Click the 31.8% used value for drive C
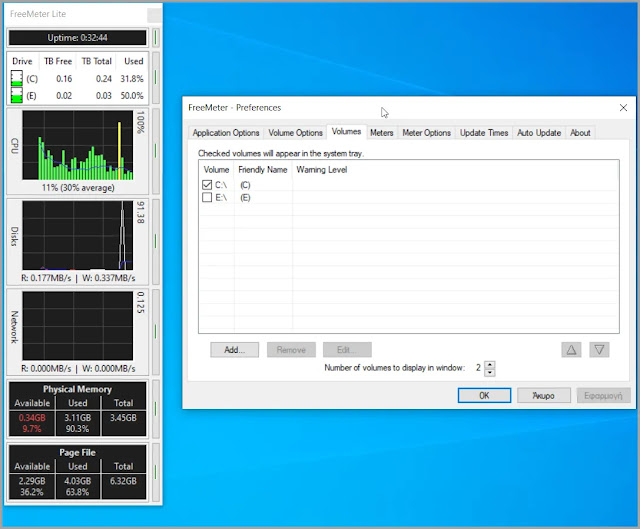Image resolution: width=640 pixels, height=529 pixels. tap(131, 78)
